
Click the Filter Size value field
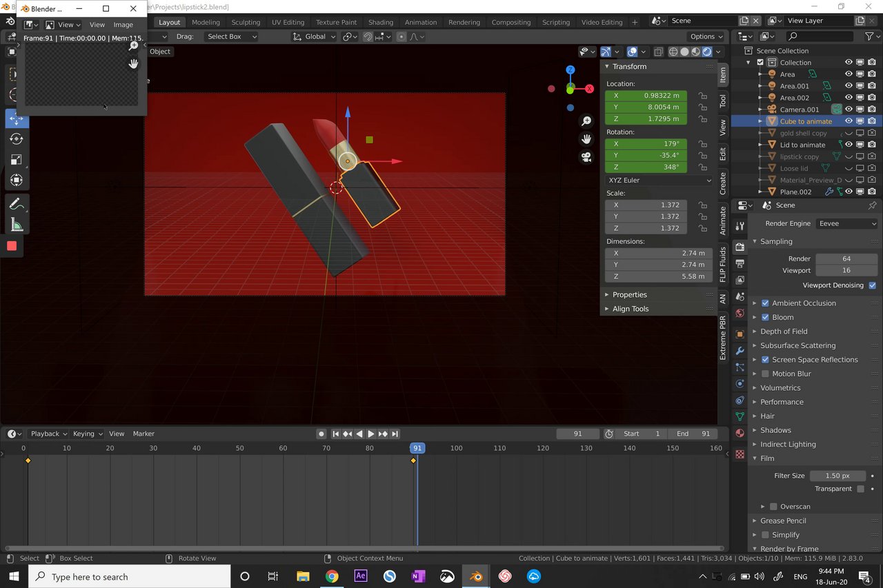click(x=837, y=476)
